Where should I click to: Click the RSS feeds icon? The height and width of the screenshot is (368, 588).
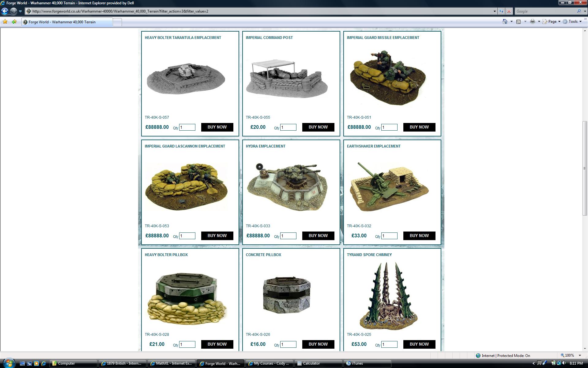click(x=518, y=21)
